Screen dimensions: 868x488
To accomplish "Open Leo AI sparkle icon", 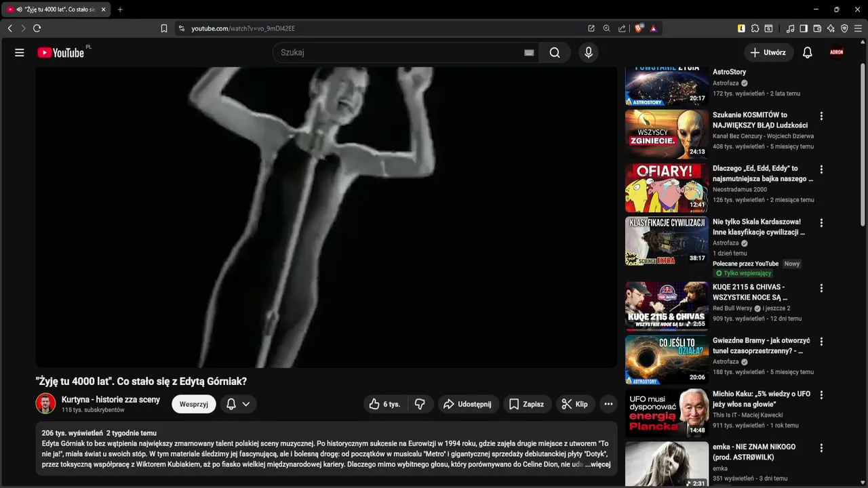I will click(831, 28).
